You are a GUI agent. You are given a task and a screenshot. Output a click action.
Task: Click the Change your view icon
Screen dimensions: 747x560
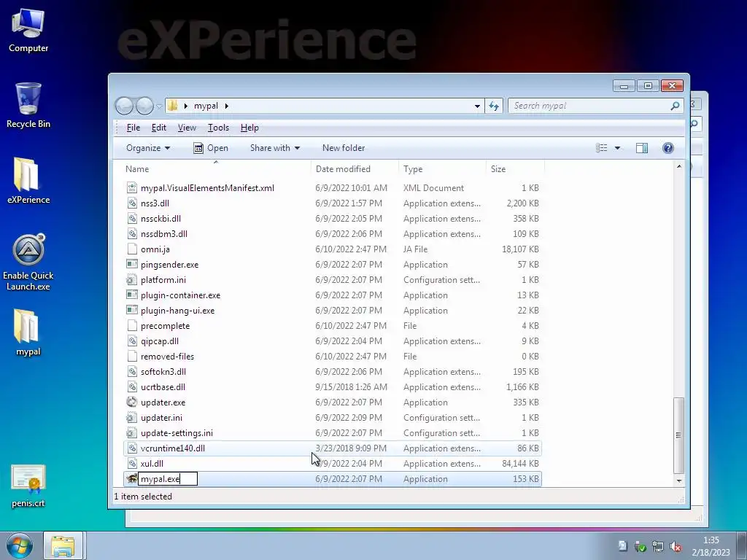point(602,148)
